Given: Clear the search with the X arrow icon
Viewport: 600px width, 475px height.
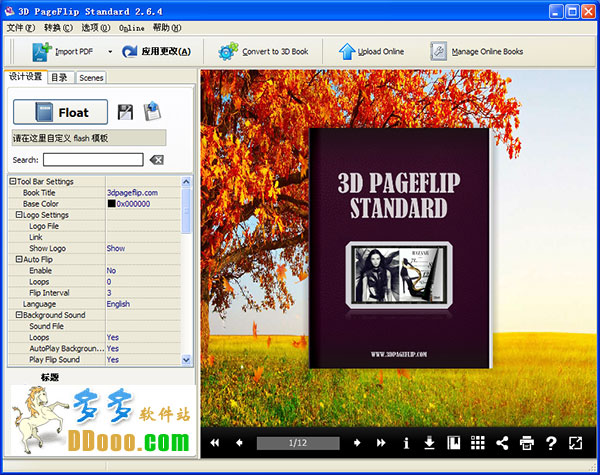Looking at the screenshot, I should click(157, 160).
